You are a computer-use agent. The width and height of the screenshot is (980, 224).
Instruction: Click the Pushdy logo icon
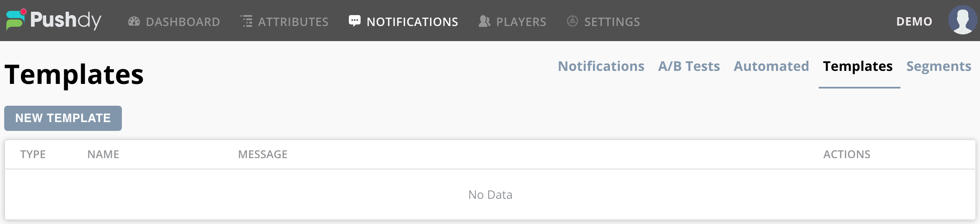pyautogui.click(x=16, y=20)
